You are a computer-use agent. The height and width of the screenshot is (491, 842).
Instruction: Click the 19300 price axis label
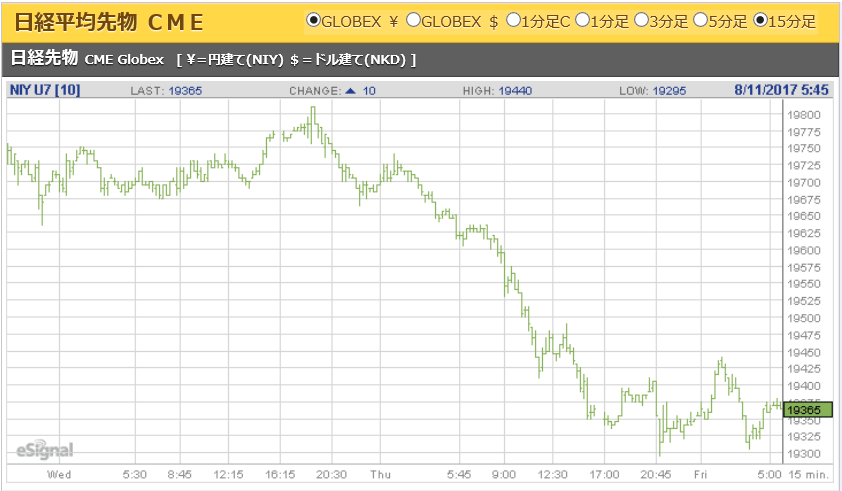(x=804, y=454)
